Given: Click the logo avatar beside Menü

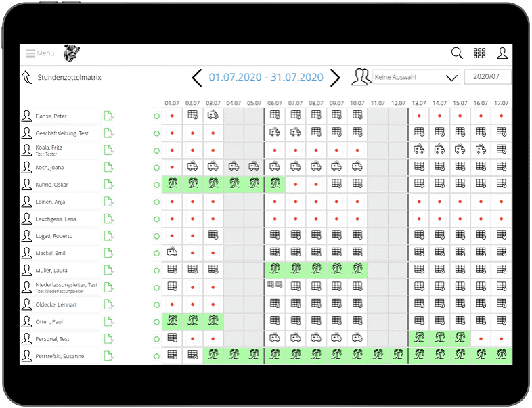Looking at the screenshot, I should 71,53.
